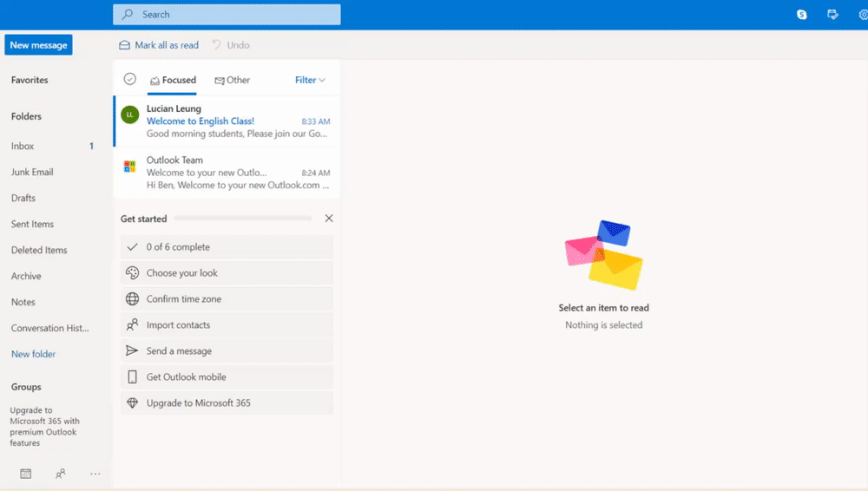This screenshot has width=868, height=491.
Task: Select Get Outlook mobile step
Action: pos(227,377)
